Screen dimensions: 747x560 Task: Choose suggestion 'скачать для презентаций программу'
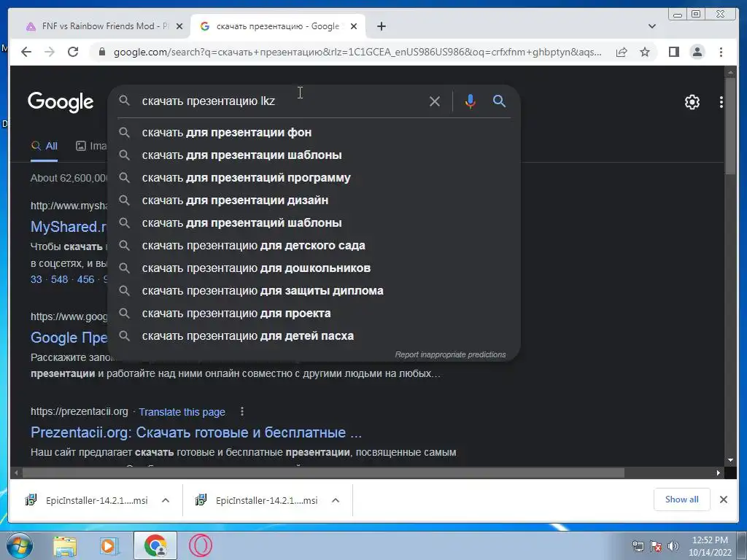coord(314,178)
